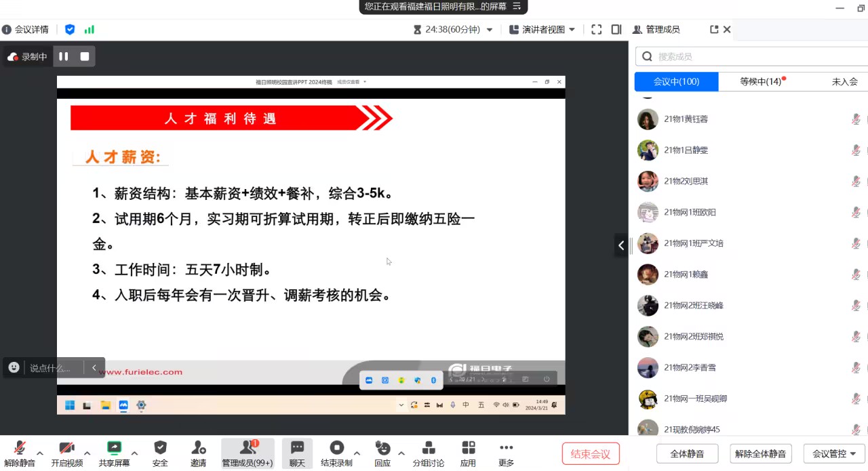Open the Meeting Controls (会议管控) dropdown
This screenshot has height=471, width=868.
click(834, 454)
